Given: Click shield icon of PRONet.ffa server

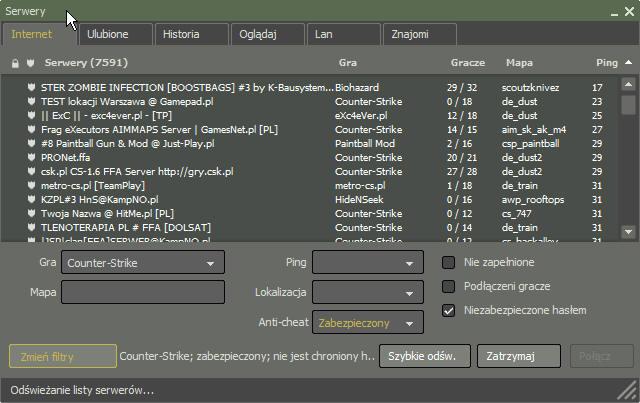Looking at the screenshot, I should pyautogui.click(x=31, y=157).
